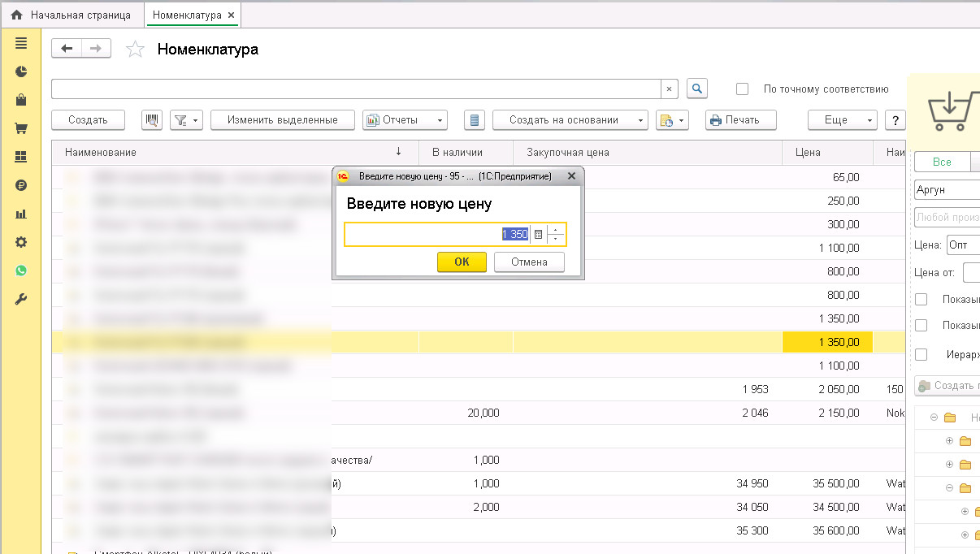Click the list view icon next to Отчеты
This screenshot has width=980, height=554.
pyautogui.click(x=475, y=120)
